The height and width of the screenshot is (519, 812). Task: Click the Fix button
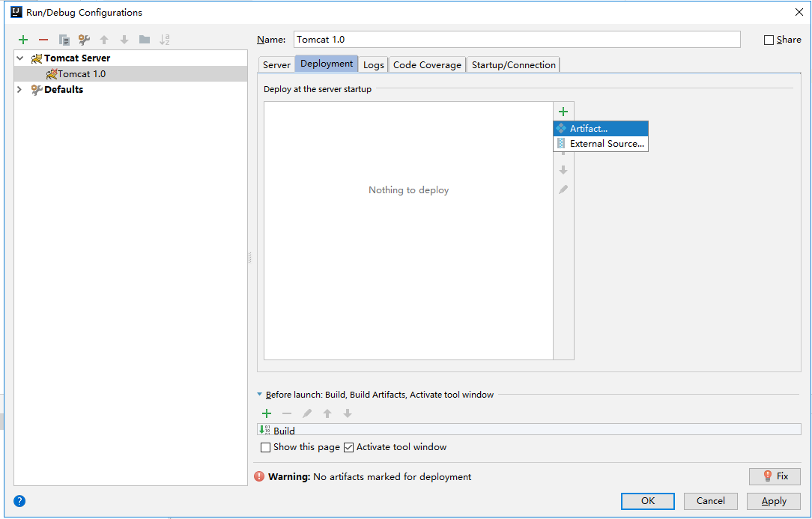point(775,476)
